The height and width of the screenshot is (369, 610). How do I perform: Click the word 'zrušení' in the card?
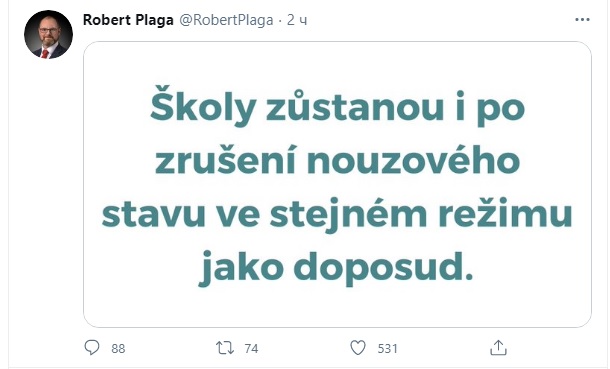226,160
